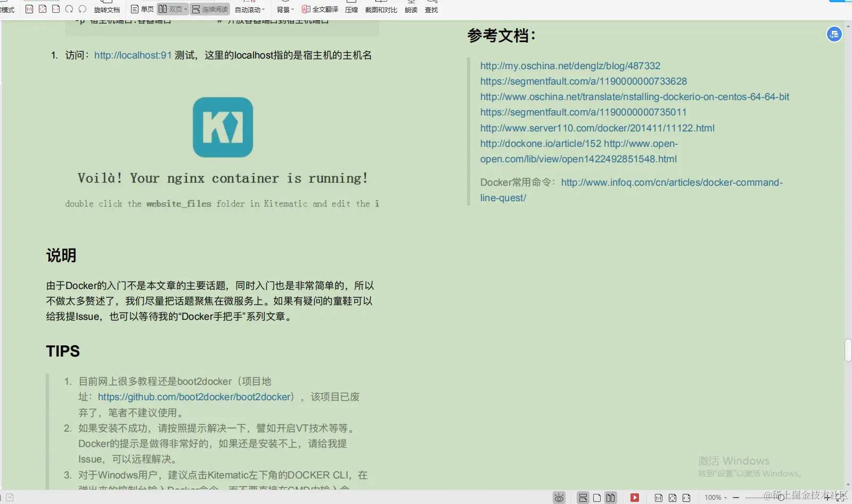Select the 1:1 actual size icon

click(x=30, y=9)
